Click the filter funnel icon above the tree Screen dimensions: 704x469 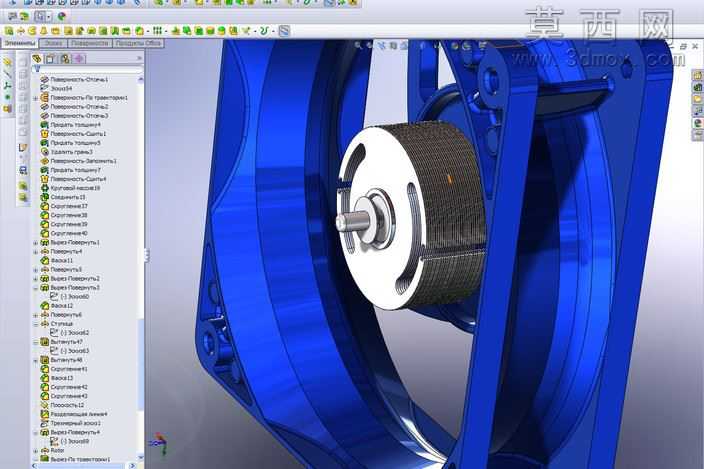click(x=37, y=69)
